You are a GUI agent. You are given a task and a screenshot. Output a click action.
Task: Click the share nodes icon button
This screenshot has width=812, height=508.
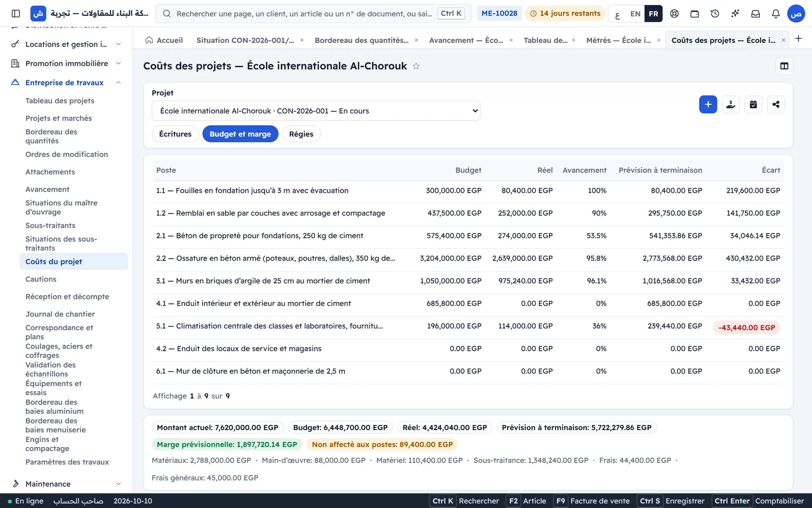(776, 104)
